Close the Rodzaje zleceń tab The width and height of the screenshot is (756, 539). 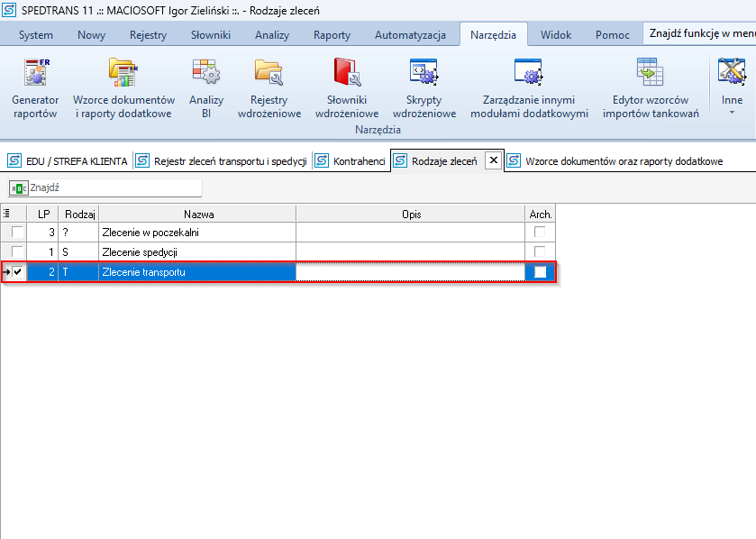[493, 160]
